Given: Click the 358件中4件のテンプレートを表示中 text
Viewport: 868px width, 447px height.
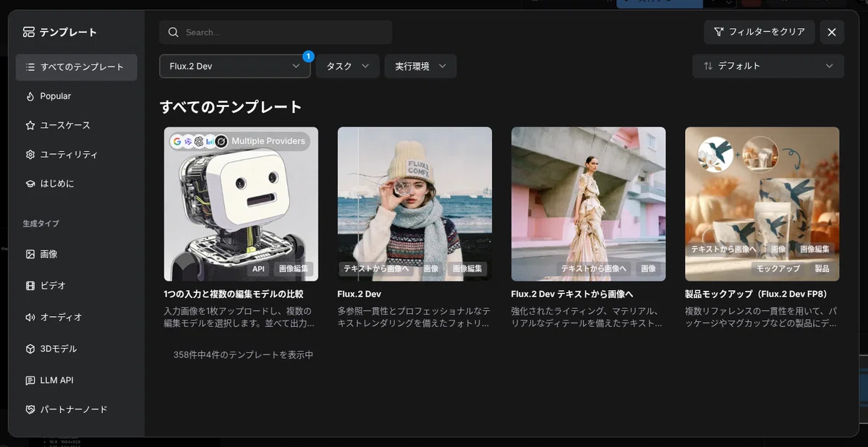Looking at the screenshot, I should (243, 355).
